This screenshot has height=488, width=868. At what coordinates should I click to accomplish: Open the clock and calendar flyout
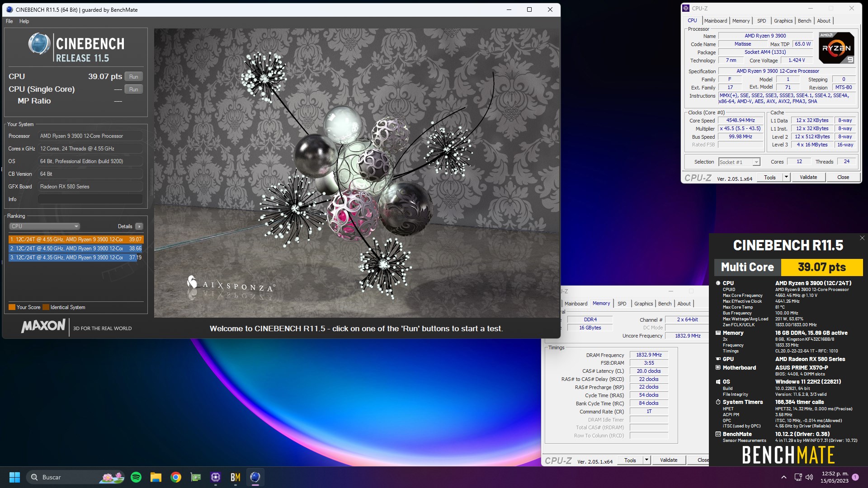click(835, 477)
